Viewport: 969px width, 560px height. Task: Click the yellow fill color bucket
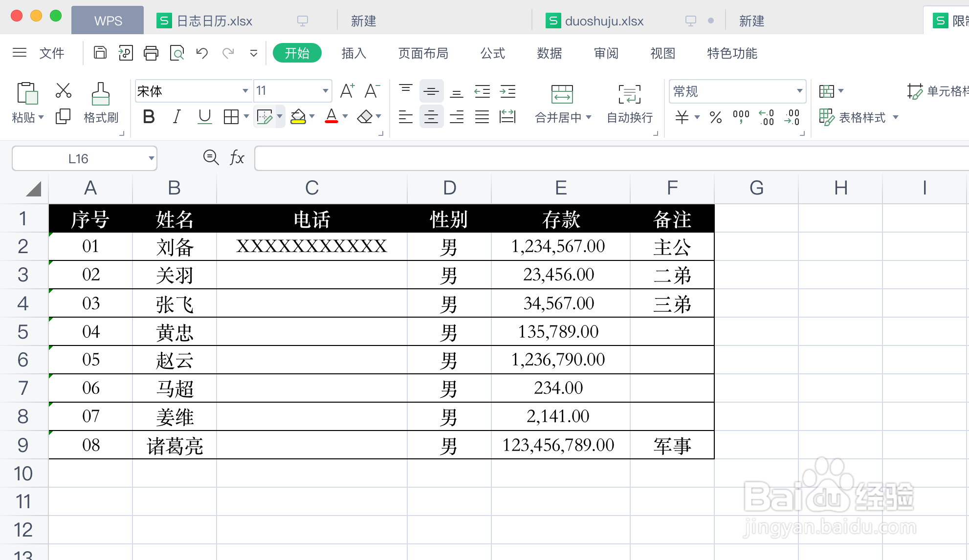(298, 117)
